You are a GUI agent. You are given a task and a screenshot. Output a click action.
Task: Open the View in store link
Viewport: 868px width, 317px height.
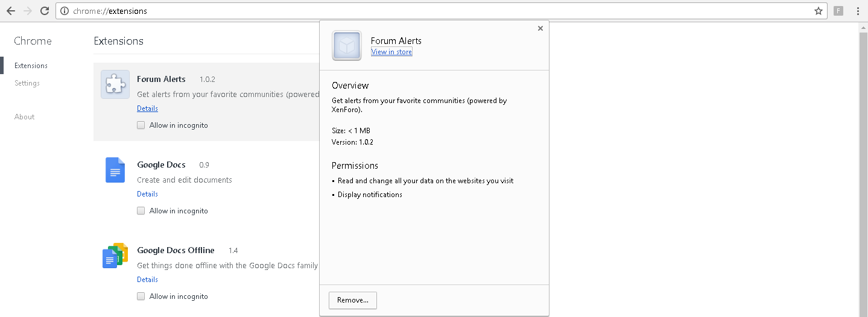[391, 52]
